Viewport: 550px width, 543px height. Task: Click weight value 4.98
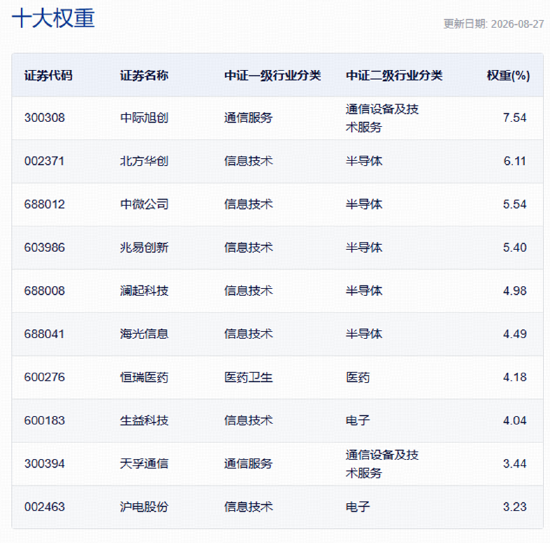(x=515, y=291)
